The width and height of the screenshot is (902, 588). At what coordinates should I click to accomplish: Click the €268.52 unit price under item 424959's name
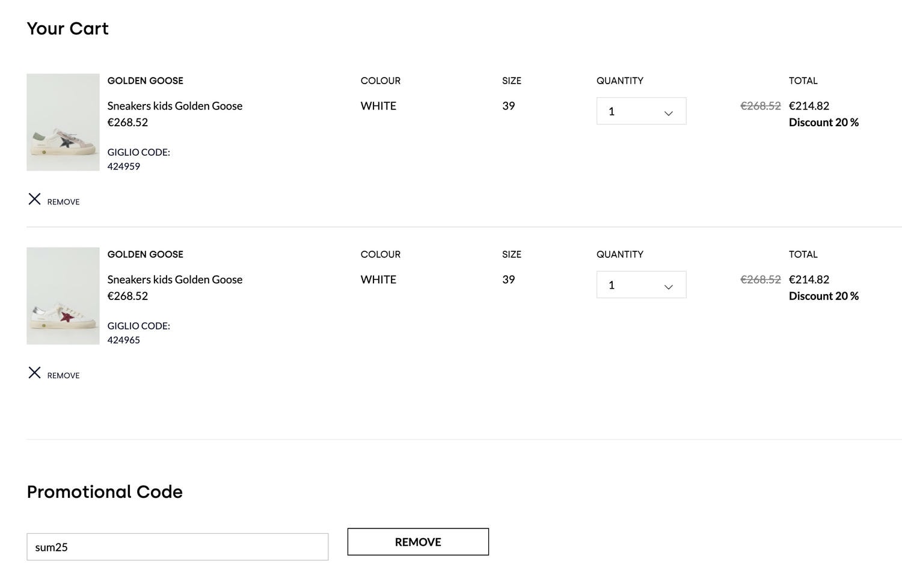[127, 122]
